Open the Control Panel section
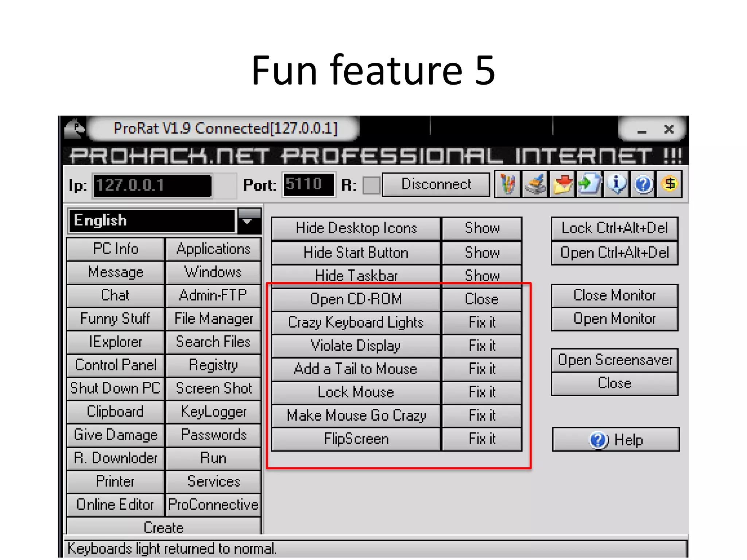 (116, 365)
